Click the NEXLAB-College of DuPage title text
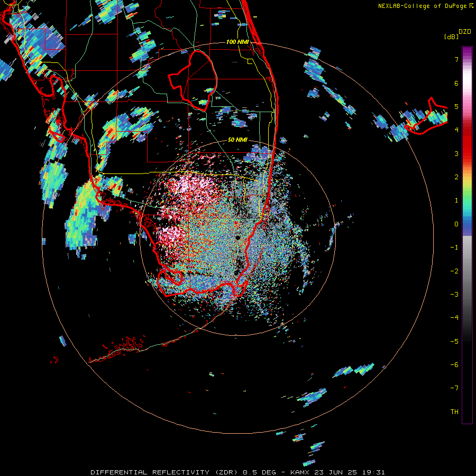476x476 pixels. (422, 6)
